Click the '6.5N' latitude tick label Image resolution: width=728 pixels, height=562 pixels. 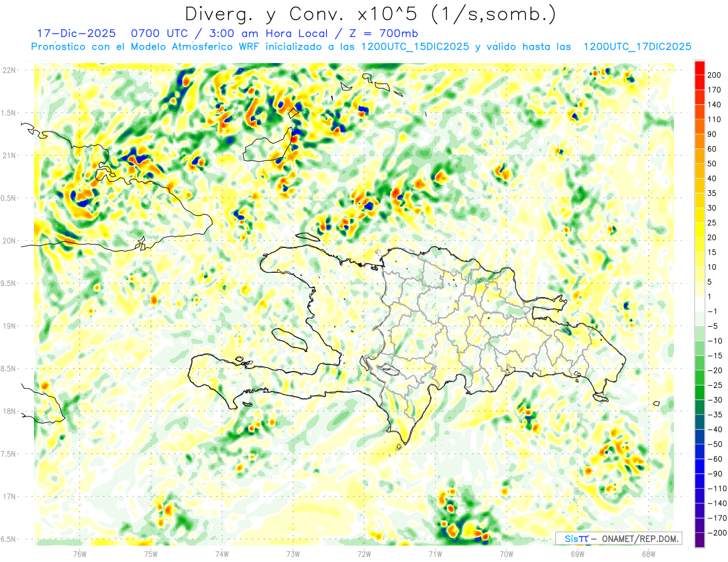pos(8,539)
